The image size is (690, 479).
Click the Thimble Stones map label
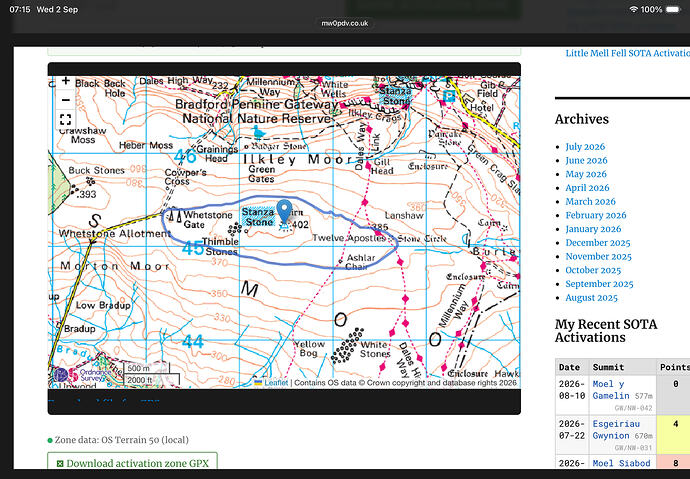[x=221, y=246]
